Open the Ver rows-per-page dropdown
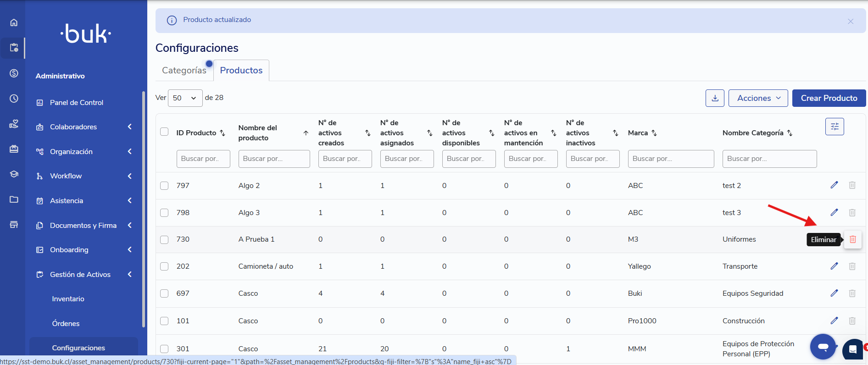This screenshot has width=868, height=365. [185, 98]
